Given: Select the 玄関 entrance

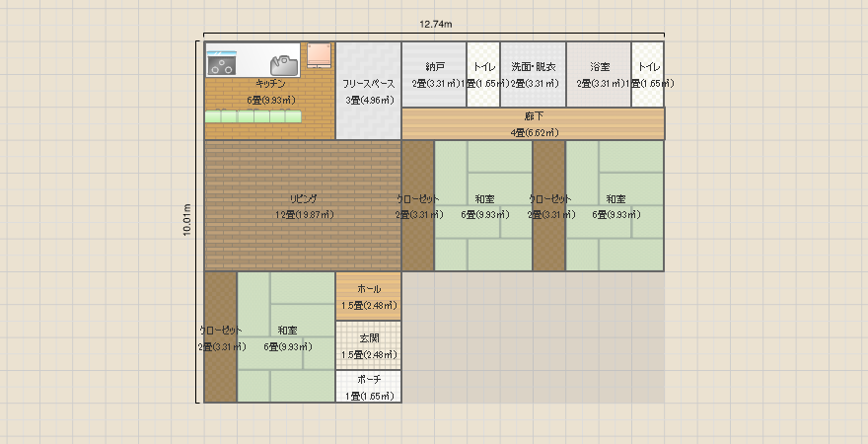Looking at the screenshot, I should pyautogui.click(x=369, y=345).
